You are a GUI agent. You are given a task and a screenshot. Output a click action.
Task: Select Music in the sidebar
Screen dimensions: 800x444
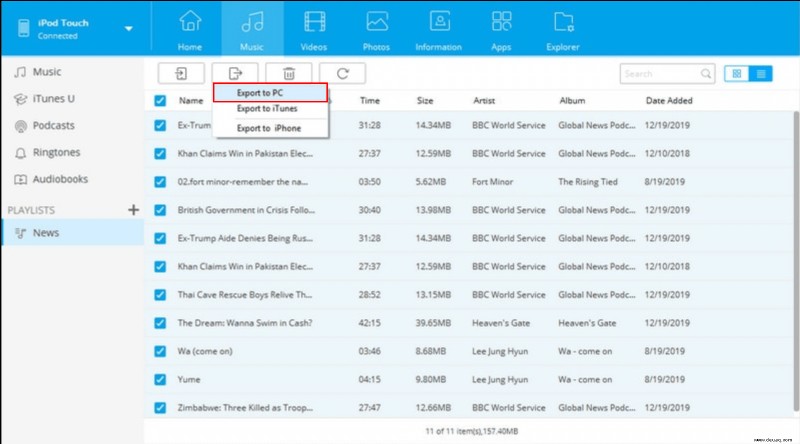72,72
